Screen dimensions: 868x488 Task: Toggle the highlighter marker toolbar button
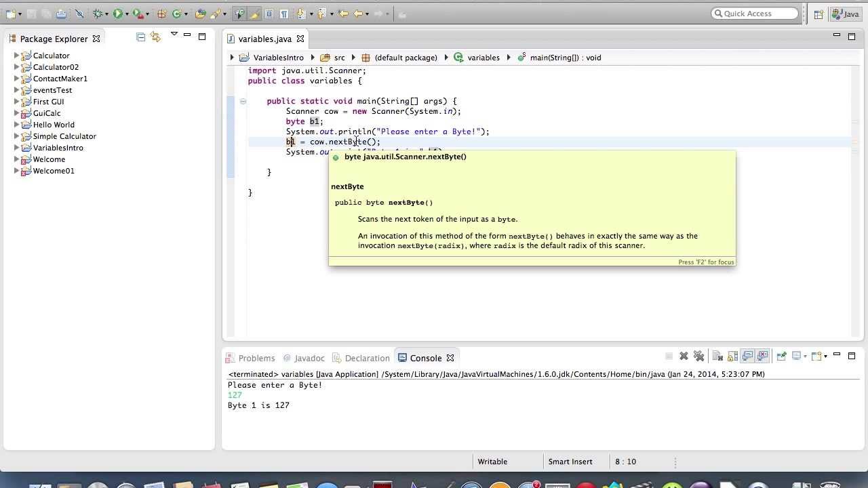point(254,14)
